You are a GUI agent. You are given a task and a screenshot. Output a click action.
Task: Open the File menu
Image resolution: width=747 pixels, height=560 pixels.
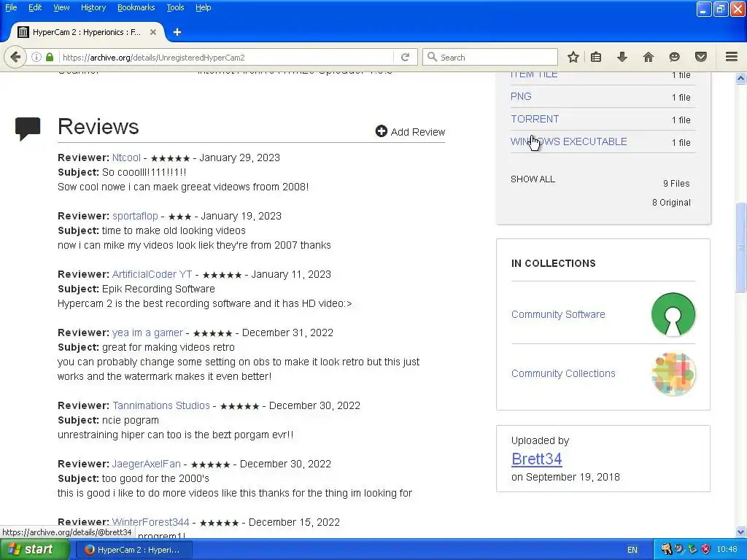(11, 7)
